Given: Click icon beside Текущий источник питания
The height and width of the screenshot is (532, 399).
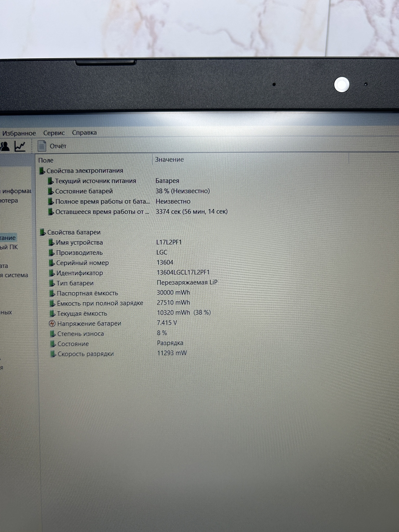Looking at the screenshot, I should point(51,181).
